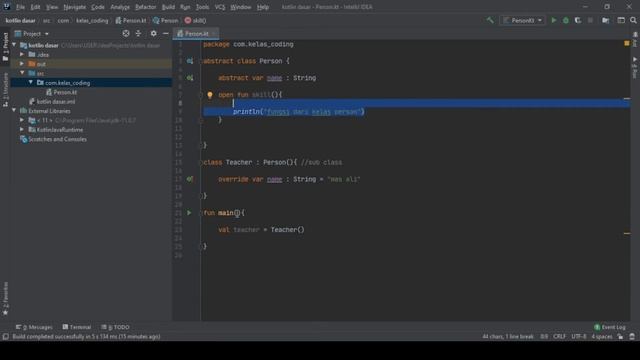Screen dimensions: 640x360
Task: Open the PersonKt run configuration dropdown
Action: (522, 20)
